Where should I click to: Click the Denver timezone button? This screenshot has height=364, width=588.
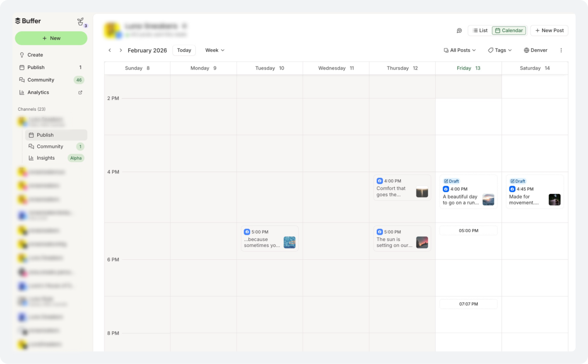pyautogui.click(x=535, y=50)
